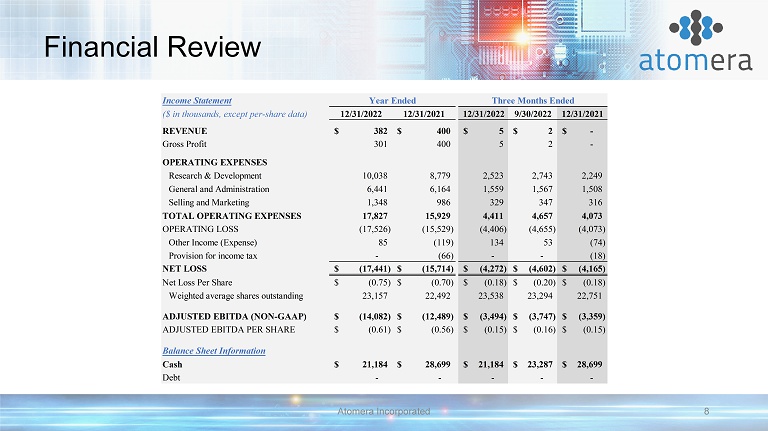Click the Three Months Ended column header
768x431 pixels.
532,101
